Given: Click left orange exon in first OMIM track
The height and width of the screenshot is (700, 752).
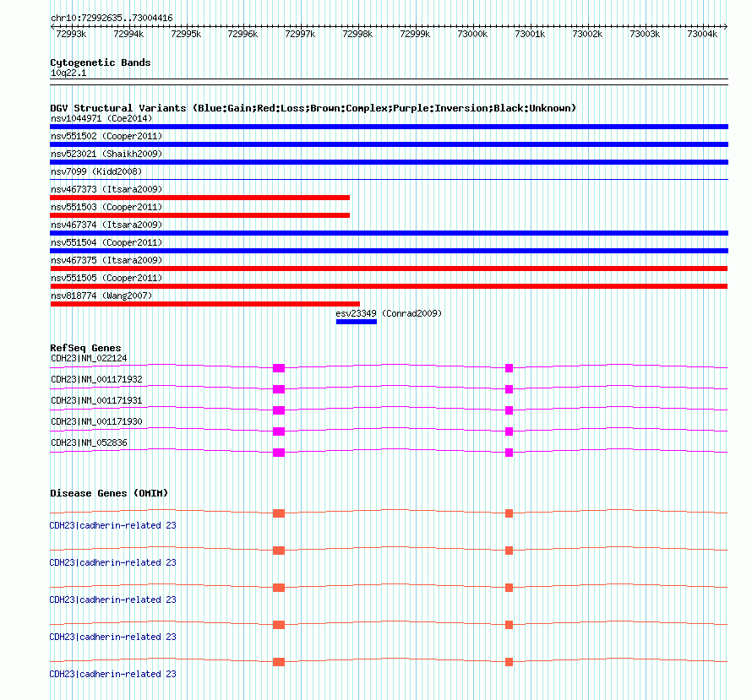Looking at the screenshot, I should click(279, 513).
